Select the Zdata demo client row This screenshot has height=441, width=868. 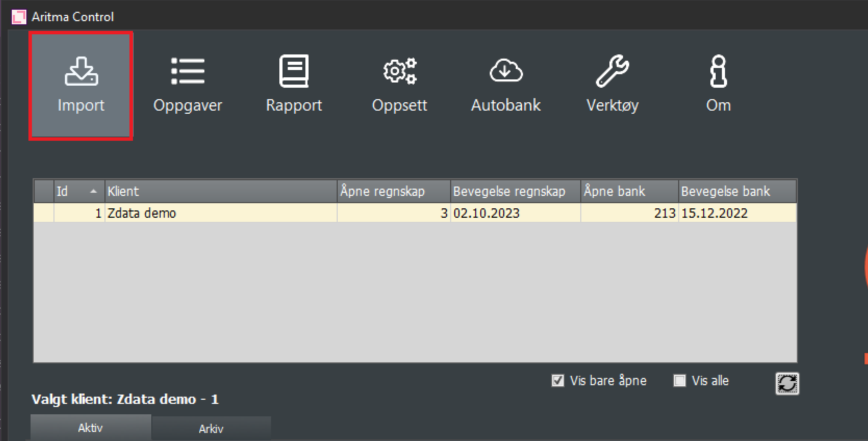[221, 213]
